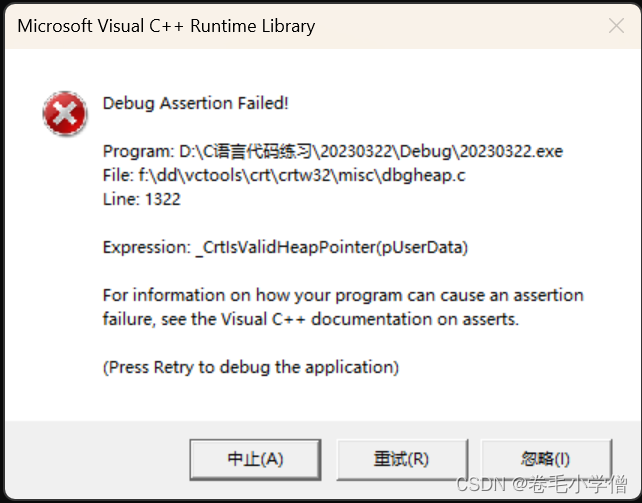The height and width of the screenshot is (503, 642).
Task: Select the Debug Assertion Failed! heading
Action: point(196,103)
